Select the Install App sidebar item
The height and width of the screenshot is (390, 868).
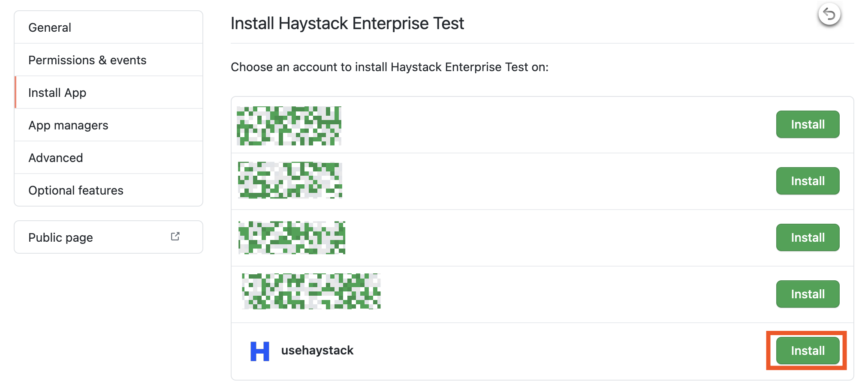click(x=57, y=93)
